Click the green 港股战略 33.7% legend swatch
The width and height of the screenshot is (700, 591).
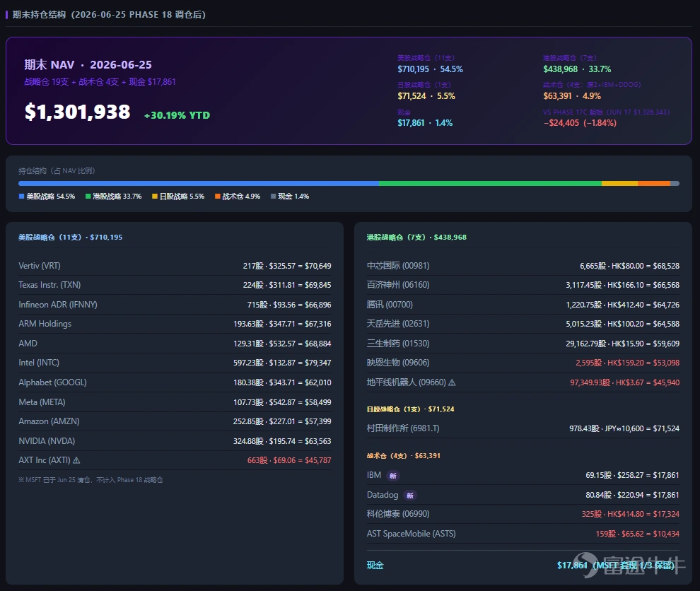pyautogui.click(x=88, y=197)
